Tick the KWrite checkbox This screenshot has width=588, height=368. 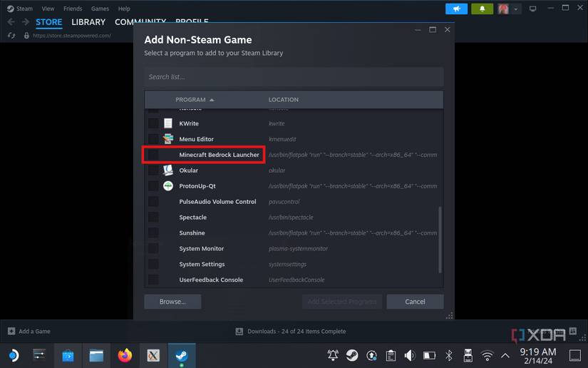(x=153, y=123)
